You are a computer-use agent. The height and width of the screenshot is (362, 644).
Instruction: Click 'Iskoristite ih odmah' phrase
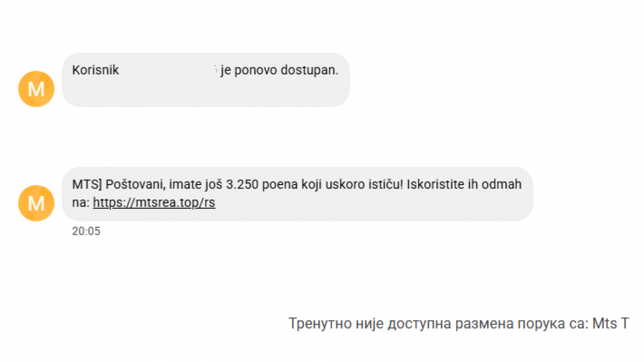point(464,184)
